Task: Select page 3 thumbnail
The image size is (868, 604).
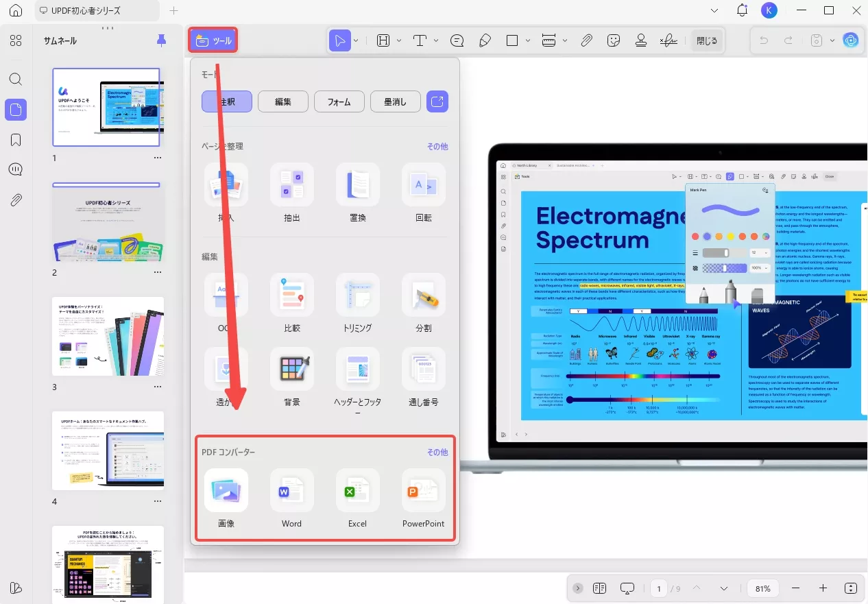Action: 108,336
